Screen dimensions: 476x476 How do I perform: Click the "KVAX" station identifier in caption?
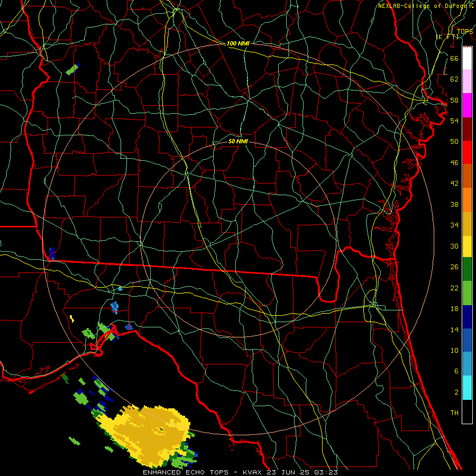point(253,472)
